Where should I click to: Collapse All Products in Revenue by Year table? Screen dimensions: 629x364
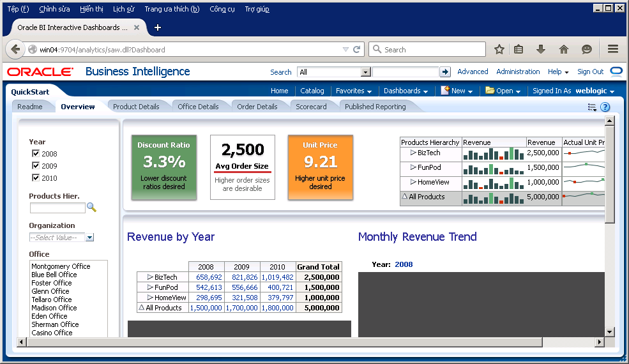click(x=141, y=307)
